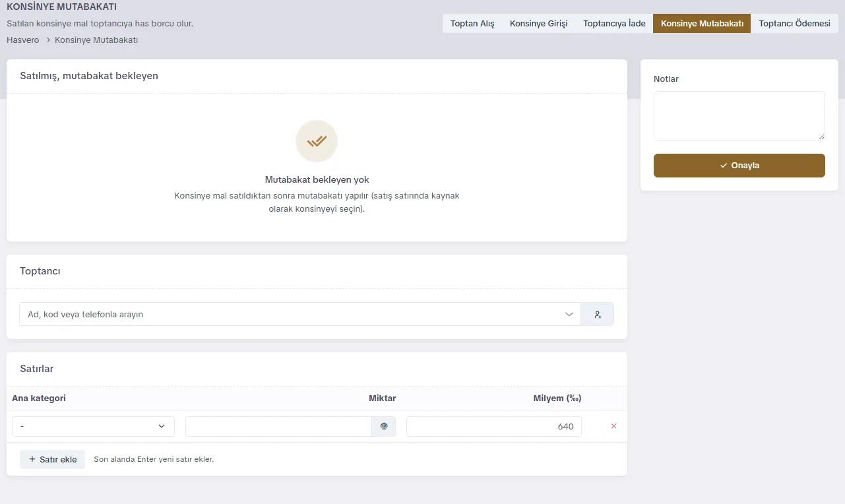The image size is (845, 504).
Task: Switch to Toptan Alış tab
Action: [x=472, y=24]
